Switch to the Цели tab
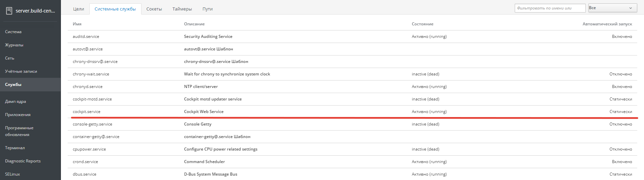Viewport: 644px width, 180px height. click(79, 9)
